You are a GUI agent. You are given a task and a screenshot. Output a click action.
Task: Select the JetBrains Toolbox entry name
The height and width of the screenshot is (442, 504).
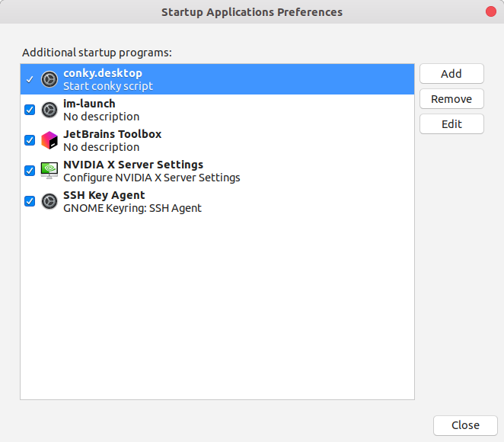112,134
